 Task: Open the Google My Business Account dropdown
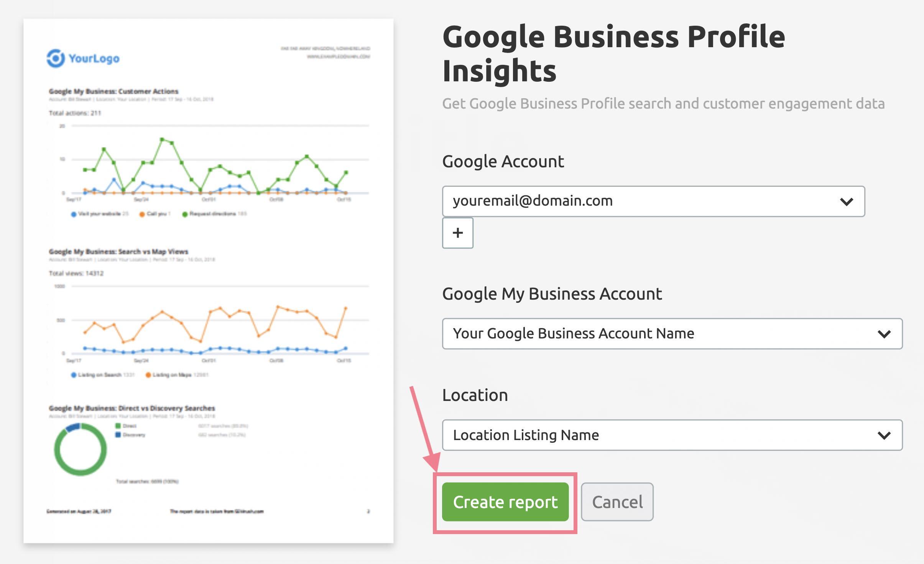tap(672, 334)
